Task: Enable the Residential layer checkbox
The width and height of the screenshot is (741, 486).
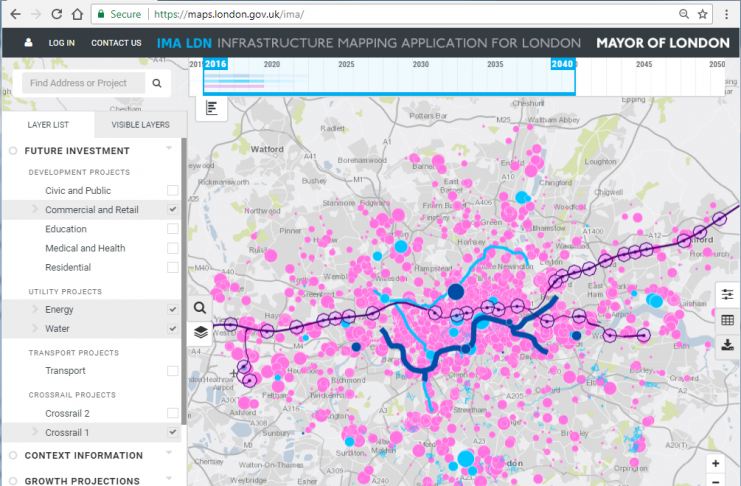Action: click(x=172, y=268)
